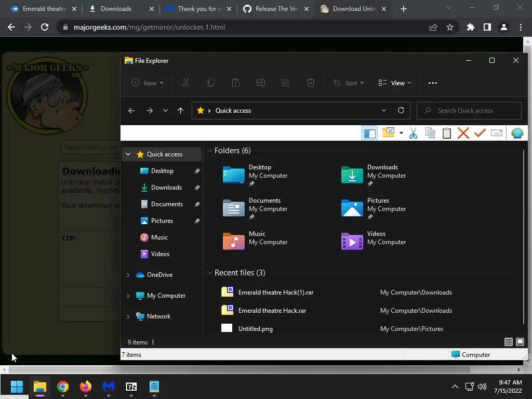This screenshot has width=532, height=399.
Task: Open the Chrome extensions puzzle icon
Action: [471, 27]
